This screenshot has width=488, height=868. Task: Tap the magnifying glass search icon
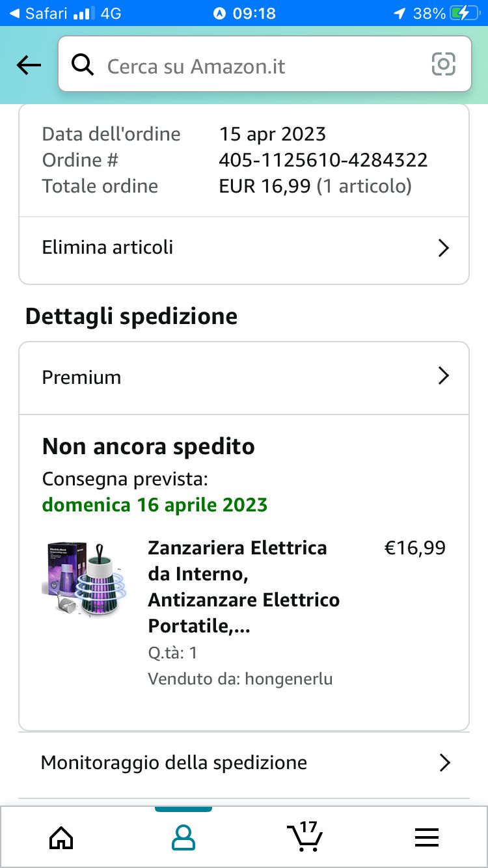pyautogui.click(x=83, y=65)
